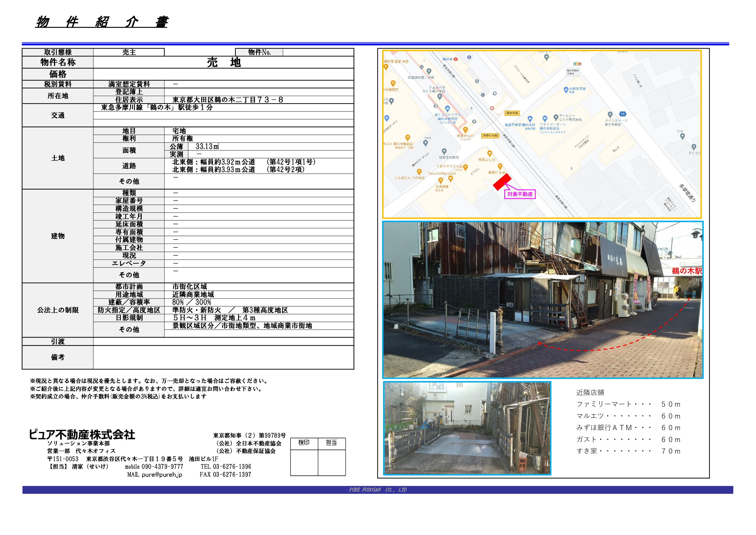Click the 多摩川方面 direction label

click(x=490, y=135)
